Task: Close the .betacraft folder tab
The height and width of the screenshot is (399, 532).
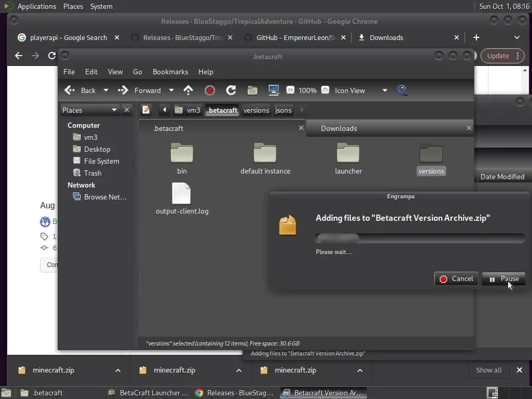Action: 301,128
